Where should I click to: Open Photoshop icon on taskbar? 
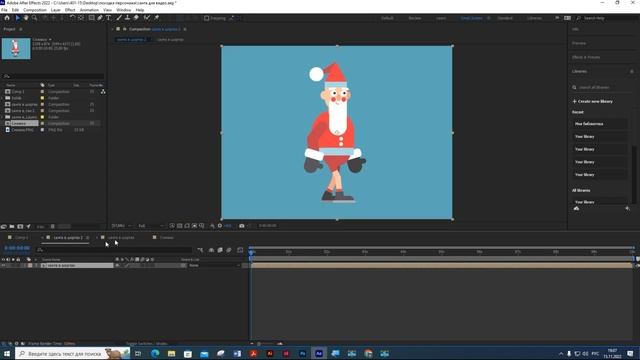302,353
